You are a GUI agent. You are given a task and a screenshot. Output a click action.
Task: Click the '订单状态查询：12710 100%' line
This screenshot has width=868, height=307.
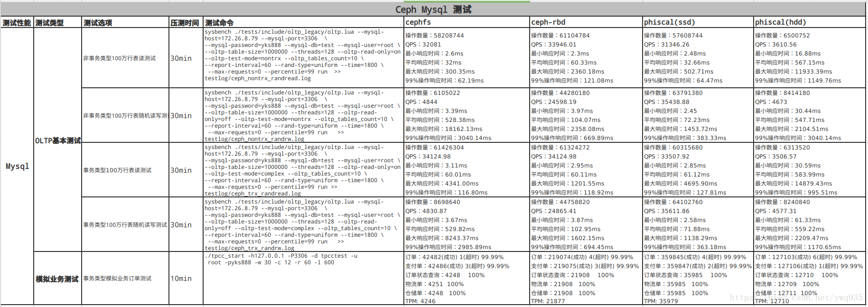797,275
